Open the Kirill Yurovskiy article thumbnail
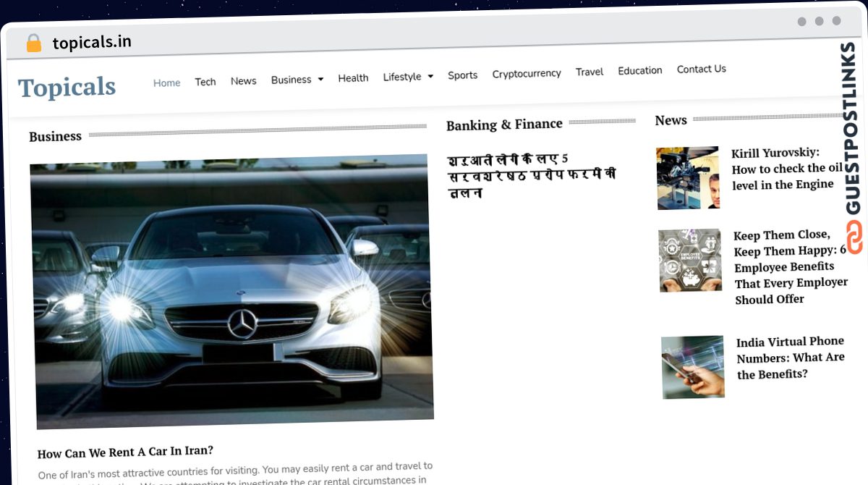This screenshot has width=868, height=485. click(688, 178)
